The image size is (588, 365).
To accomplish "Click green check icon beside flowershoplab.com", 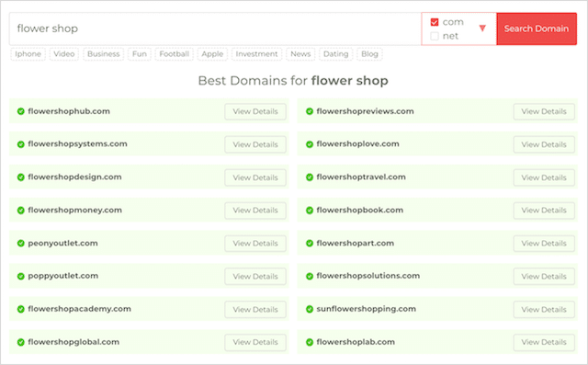I will coord(310,342).
